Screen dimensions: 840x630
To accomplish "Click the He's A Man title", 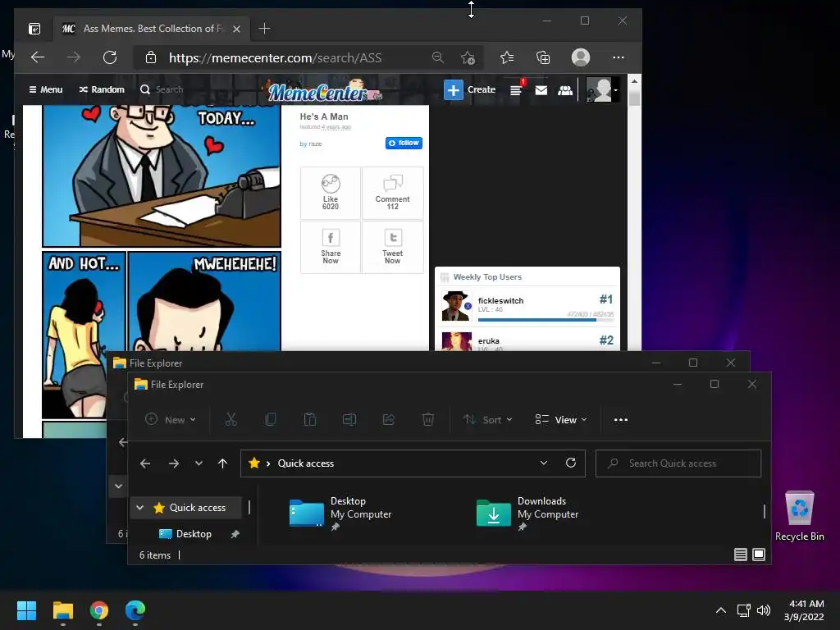I will (324, 116).
